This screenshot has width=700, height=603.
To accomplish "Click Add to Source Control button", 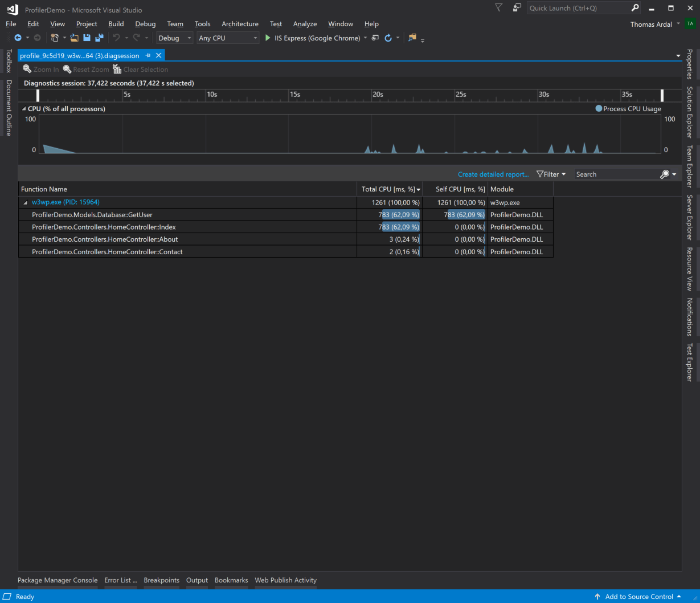I will pos(638,597).
